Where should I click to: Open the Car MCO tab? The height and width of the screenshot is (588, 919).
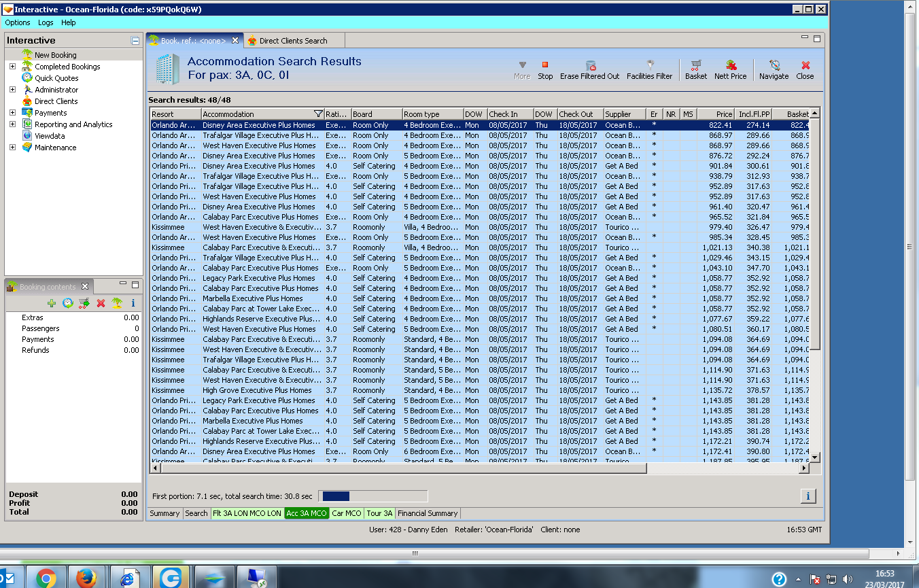point(347,513)
